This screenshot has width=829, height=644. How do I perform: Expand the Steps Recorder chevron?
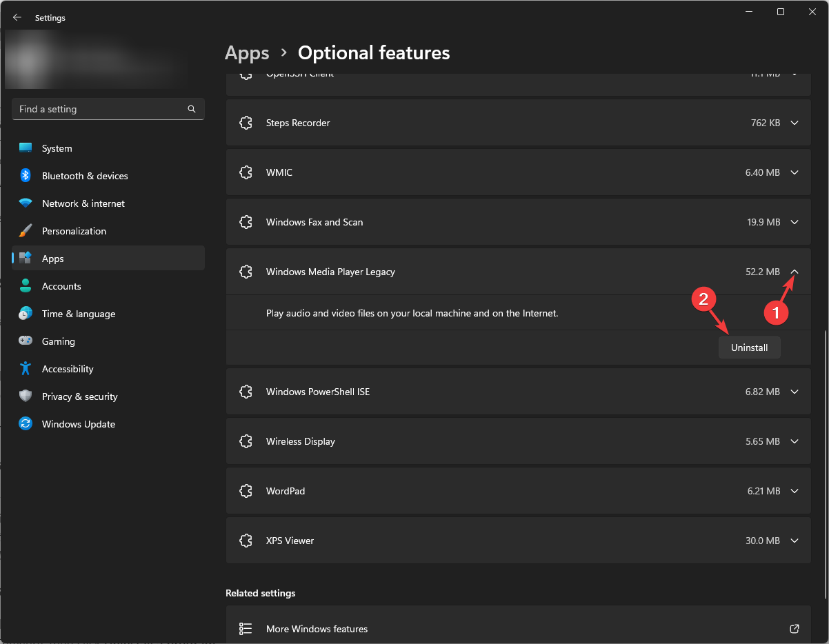point(795,123)
